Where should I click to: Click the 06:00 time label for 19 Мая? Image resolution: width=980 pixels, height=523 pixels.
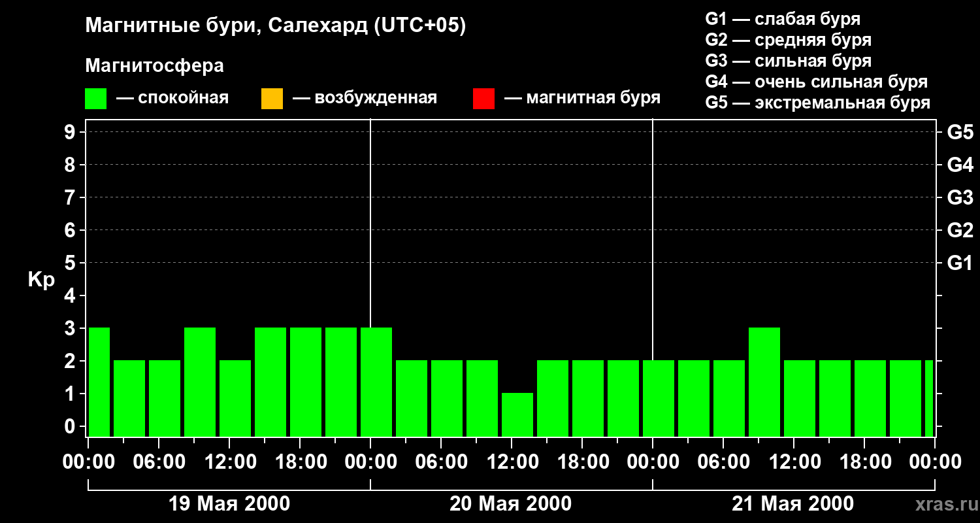point(159,462)
